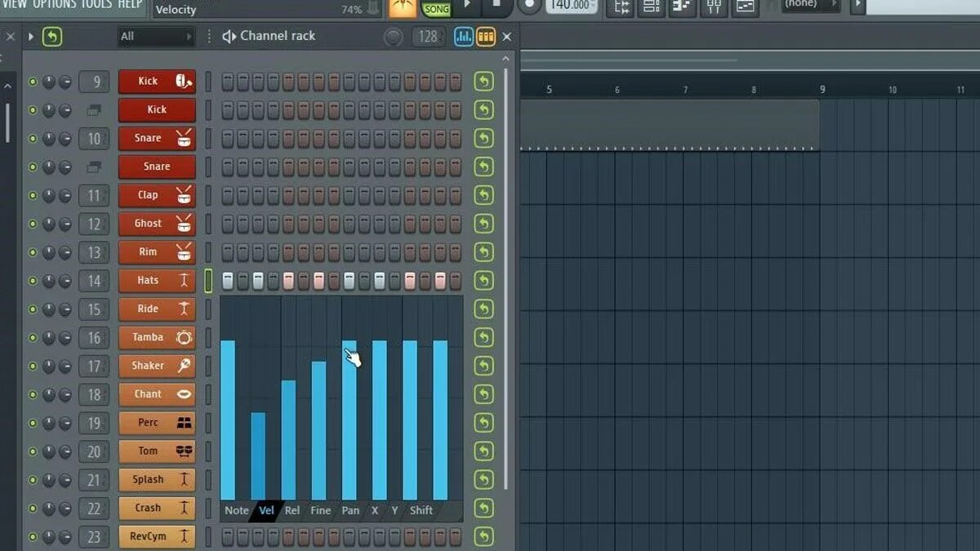Open the Tamba channel with tambourine icon

coord(157,337)
